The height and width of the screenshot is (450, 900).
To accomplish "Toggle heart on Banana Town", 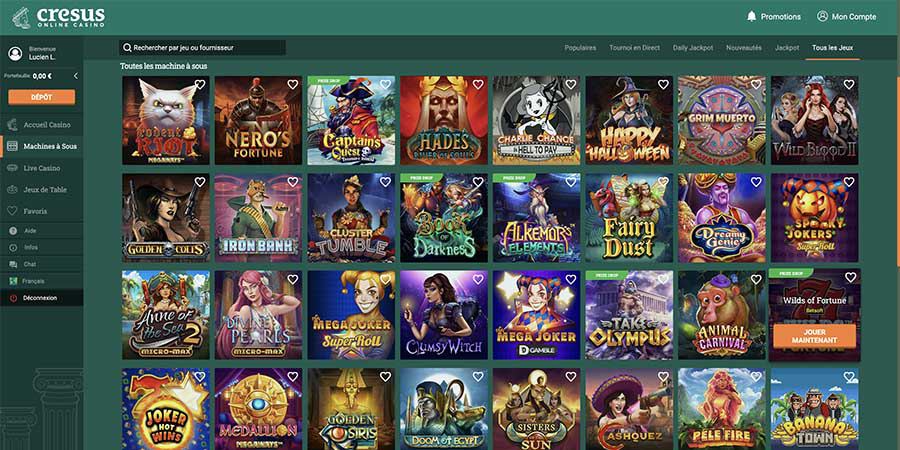I will point(849,377).
